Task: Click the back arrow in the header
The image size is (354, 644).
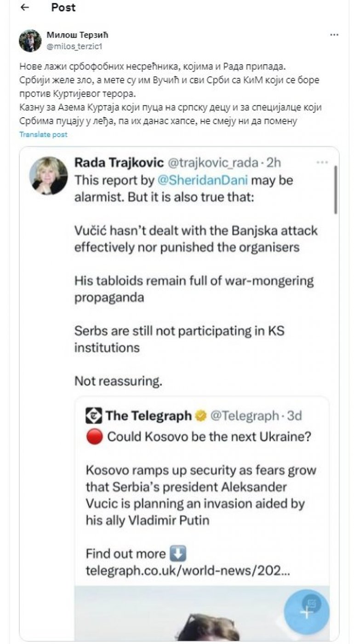Action: [x=25, y=8]
